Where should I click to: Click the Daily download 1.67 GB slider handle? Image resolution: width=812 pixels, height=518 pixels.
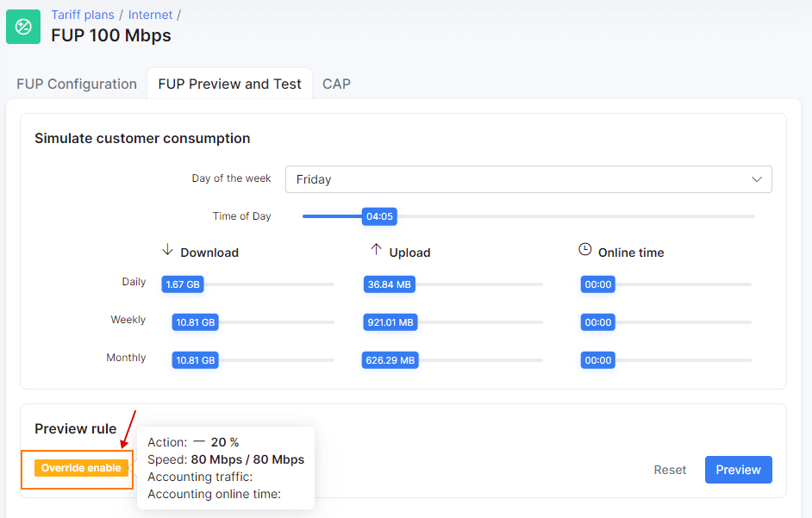(x=183, y=284)
